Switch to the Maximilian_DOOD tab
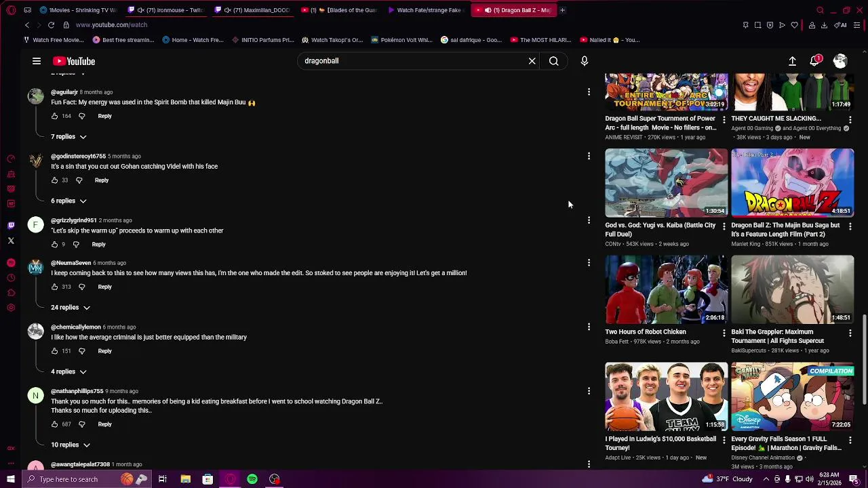868x488 pixels. click(252, 10)
